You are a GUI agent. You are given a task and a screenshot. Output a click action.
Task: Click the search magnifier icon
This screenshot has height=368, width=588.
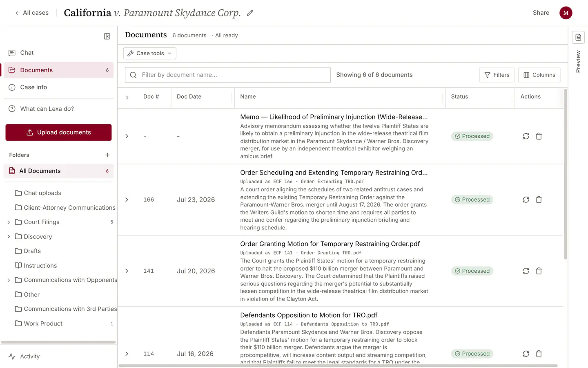tap(133, 75)
